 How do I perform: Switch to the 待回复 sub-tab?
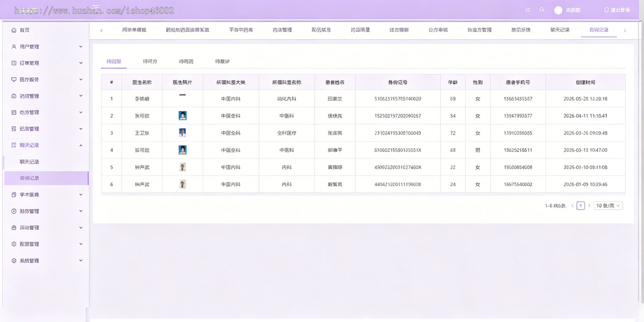coord(114,62)
